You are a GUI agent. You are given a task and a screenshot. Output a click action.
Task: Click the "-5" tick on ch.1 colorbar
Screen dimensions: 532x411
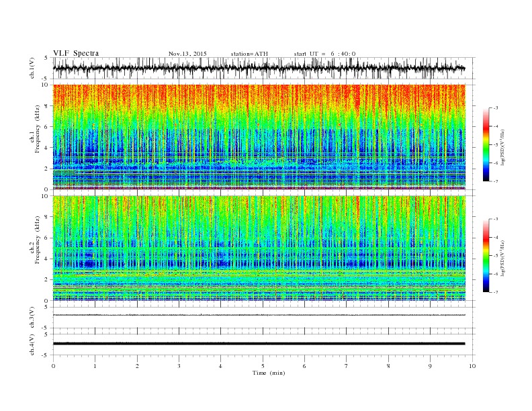[496, 145]
